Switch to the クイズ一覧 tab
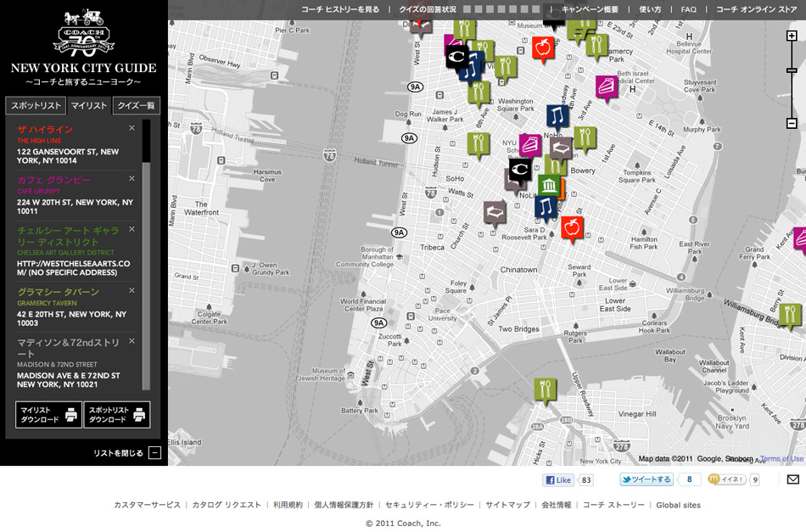Viewport: 806px width, 532px height. tap(137, 105)
